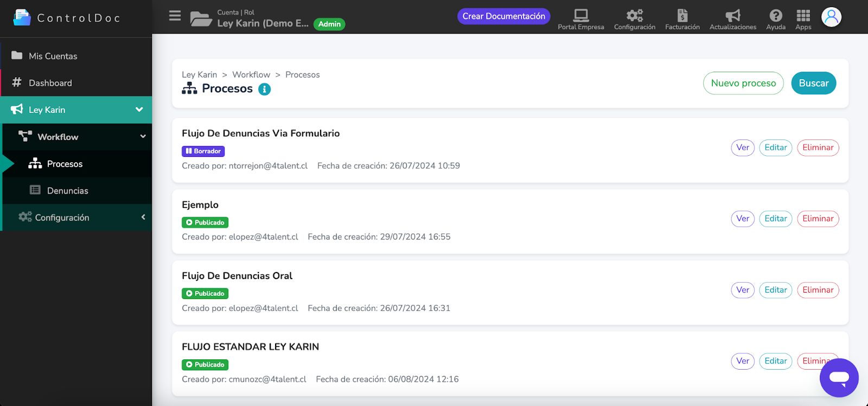Open Configuración gears icon in top bar
The image size is (868, 406).
pyautogui.click(x=635, y=15)
